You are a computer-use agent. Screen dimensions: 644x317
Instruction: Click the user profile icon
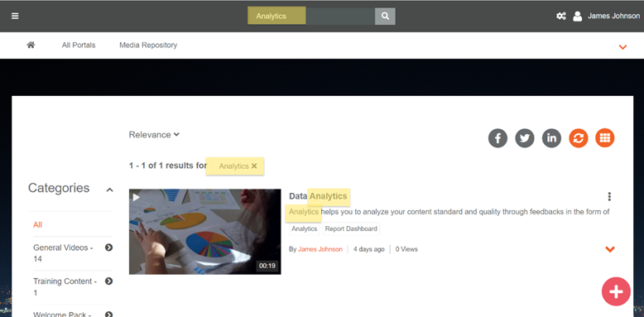578,16
